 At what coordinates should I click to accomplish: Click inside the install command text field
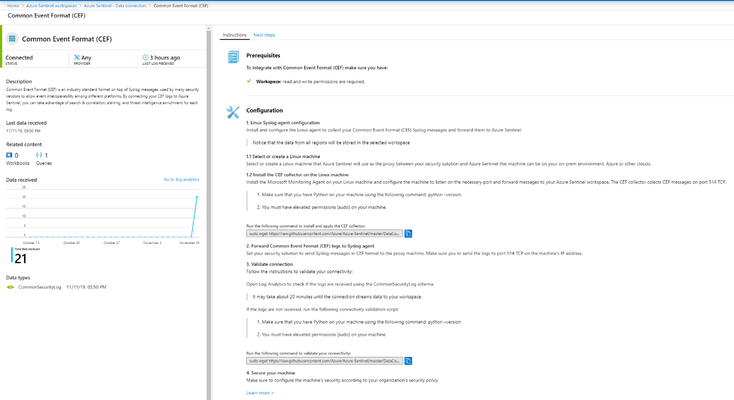pyautogui.click(x=324, y=233)
